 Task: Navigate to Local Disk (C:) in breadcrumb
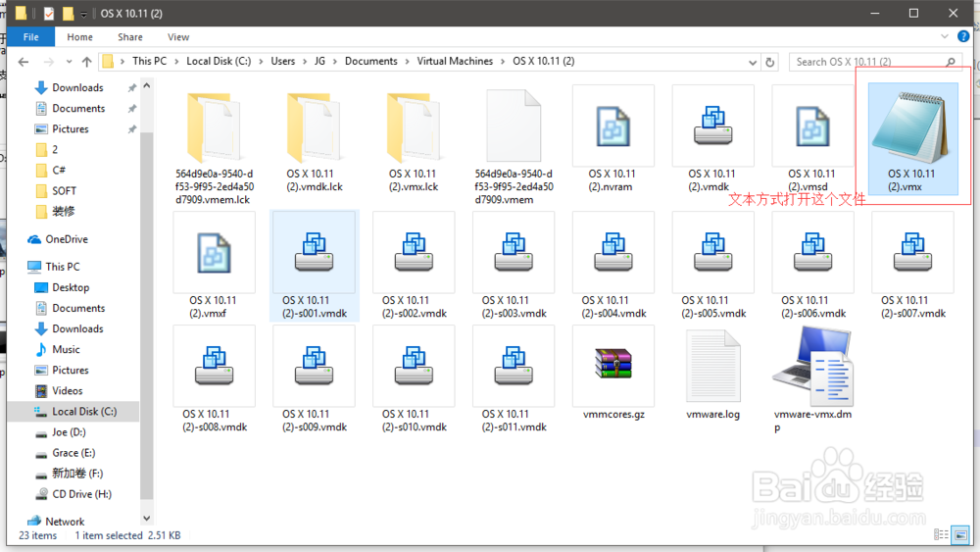(x=219, y=61)
